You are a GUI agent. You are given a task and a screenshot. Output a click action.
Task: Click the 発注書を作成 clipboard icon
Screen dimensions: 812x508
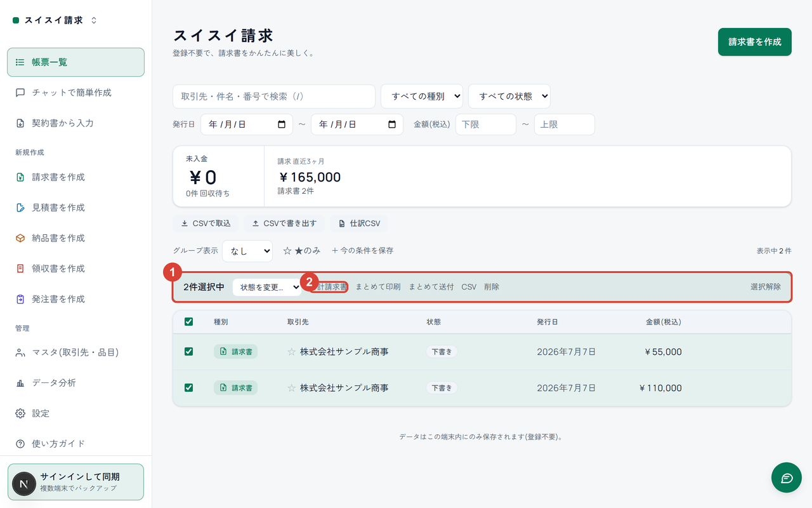[x=20, y=299]
